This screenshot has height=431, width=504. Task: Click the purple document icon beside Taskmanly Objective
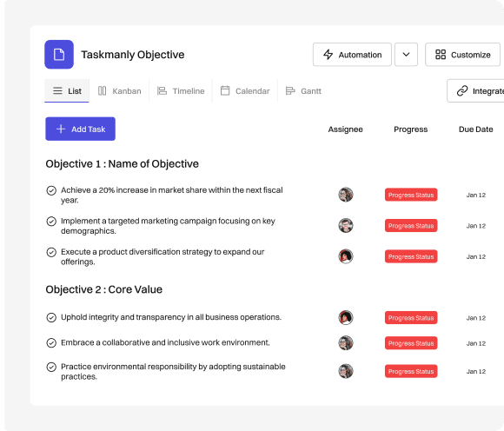[59, 55]
